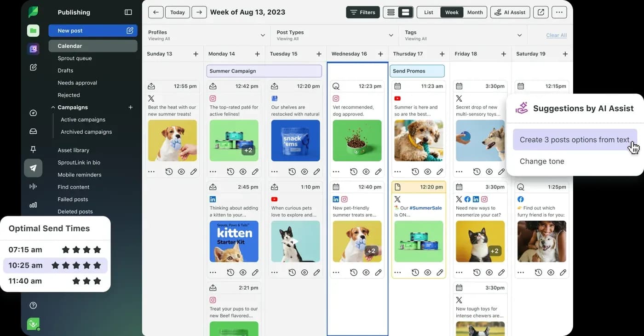The width and height of the screenshot is (644, 336).
Task: Preview Monday 12:42 pm post eye icon
Action: tap(243, 171)
